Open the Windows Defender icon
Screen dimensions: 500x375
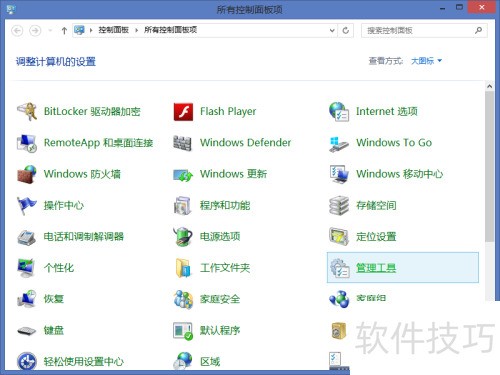coord(183,143)
